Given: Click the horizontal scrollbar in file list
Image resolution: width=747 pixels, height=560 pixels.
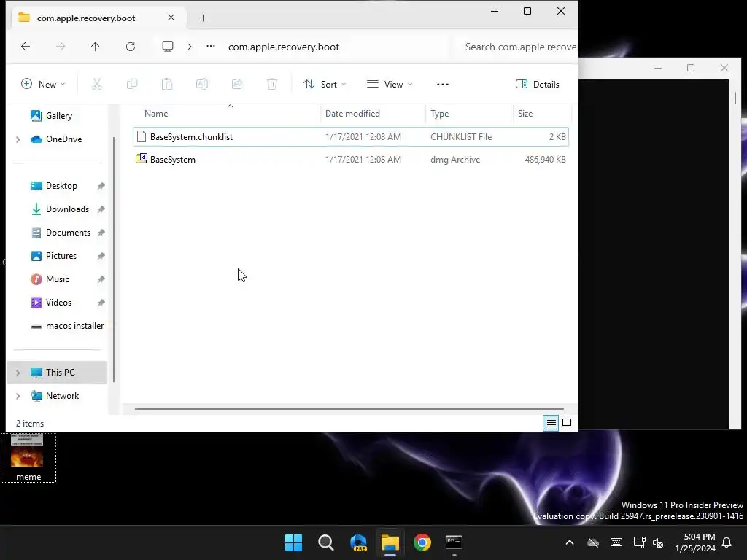Looking at the screenshot, I should [349, 408].
